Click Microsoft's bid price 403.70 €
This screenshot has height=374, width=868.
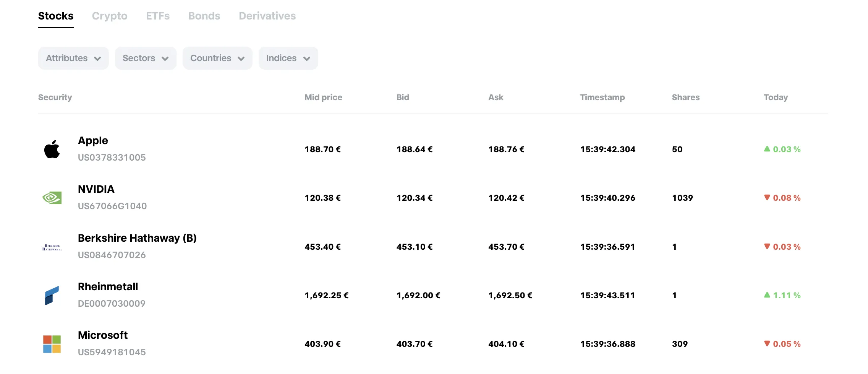pos(415,344)
